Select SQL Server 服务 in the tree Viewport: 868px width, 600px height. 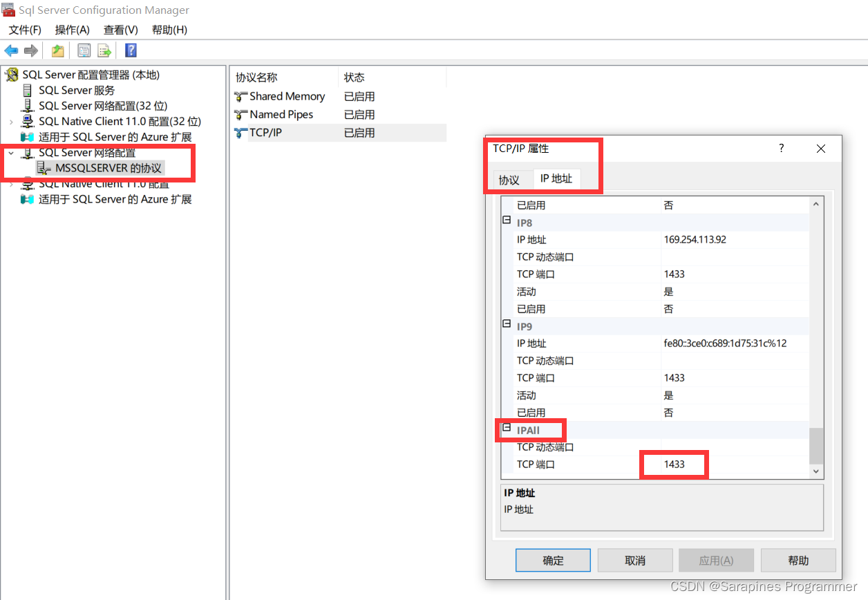[77, 91]
